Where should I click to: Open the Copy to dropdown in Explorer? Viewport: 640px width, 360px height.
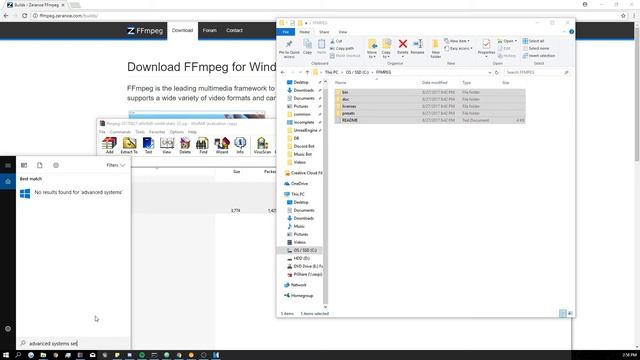coord(386,49)
